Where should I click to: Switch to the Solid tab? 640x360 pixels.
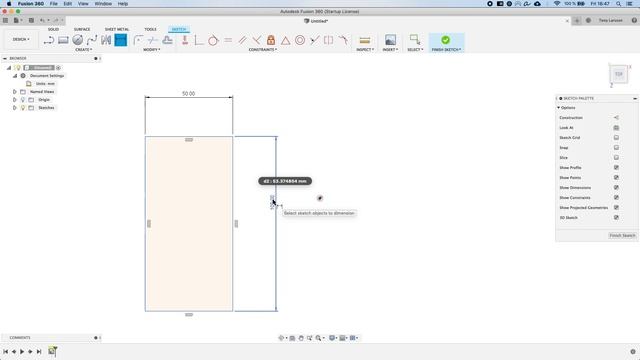tap(53, 29)
